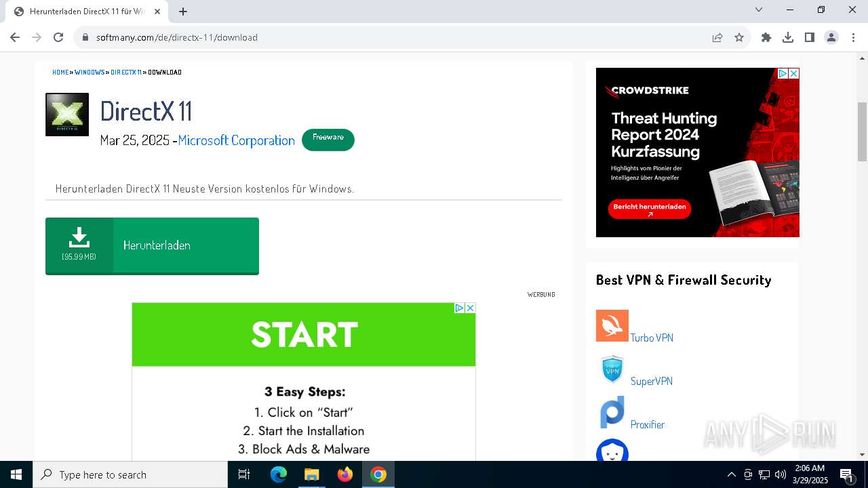Launch Firefox from the taskbar
This screenshot has width=868, height=488.
[x=344, y=474]
